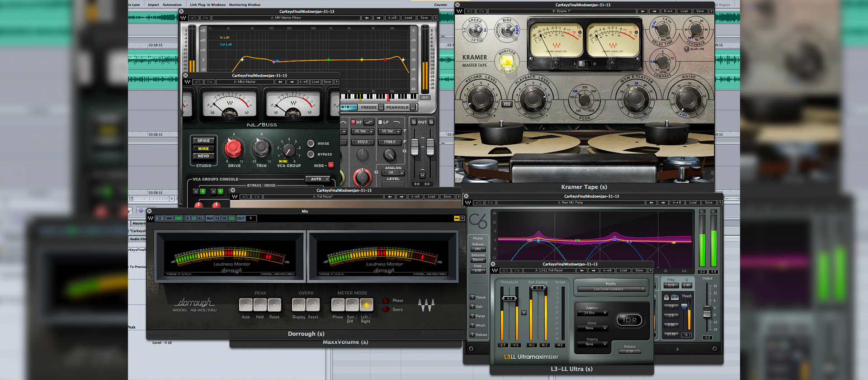Open help in Dorrough toolbar
Image resolution: width=868 pixels, height=380 pixels.
pos(462,218)
